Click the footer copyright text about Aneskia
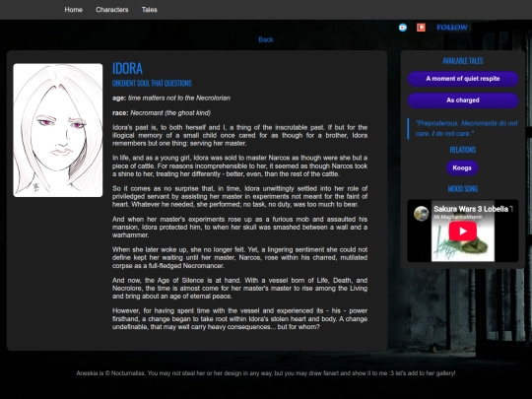This screenshot has height=399, width=532. [x=266, y=373]
